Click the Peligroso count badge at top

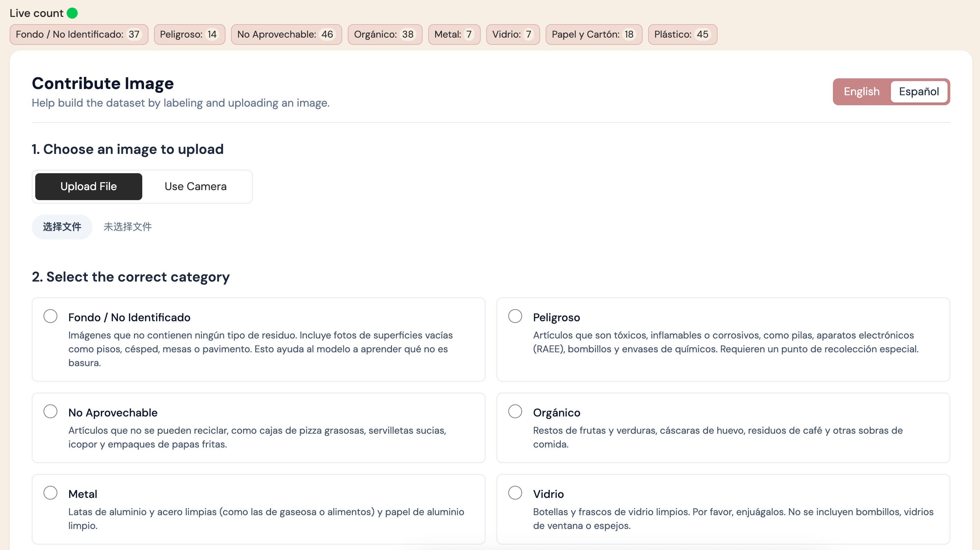click(x=189, y=35)
